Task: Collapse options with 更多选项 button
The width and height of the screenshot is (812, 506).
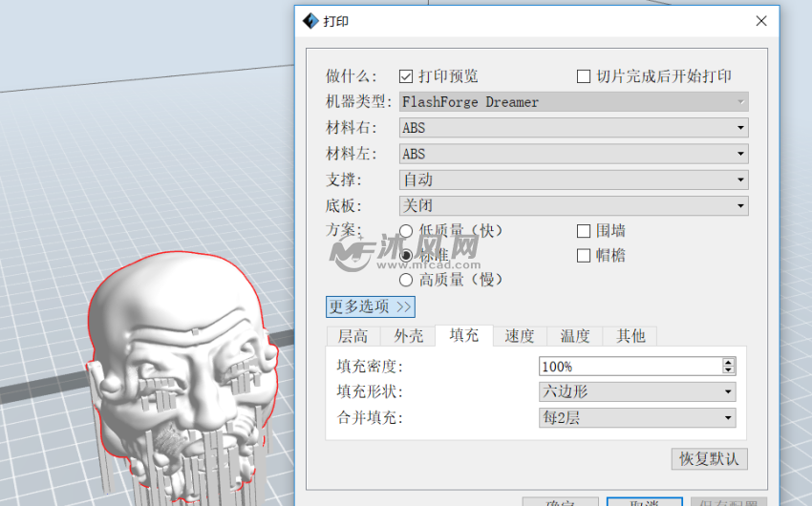Action: tap(371, 306)
